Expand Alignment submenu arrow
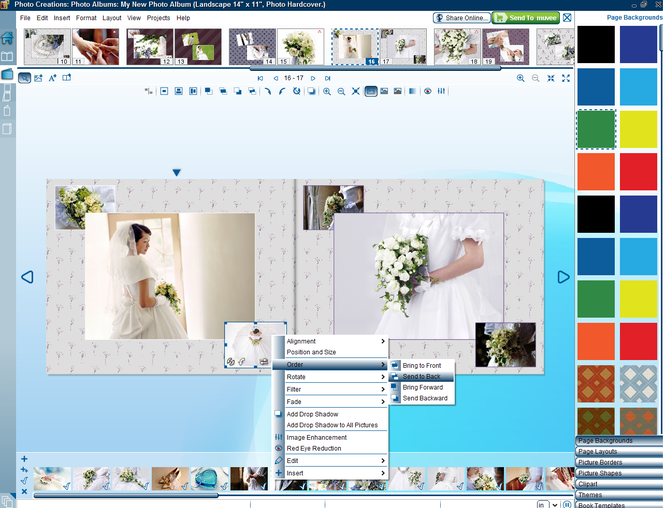The width and height of the screenshot is (665, 508). tap(383, 341)
